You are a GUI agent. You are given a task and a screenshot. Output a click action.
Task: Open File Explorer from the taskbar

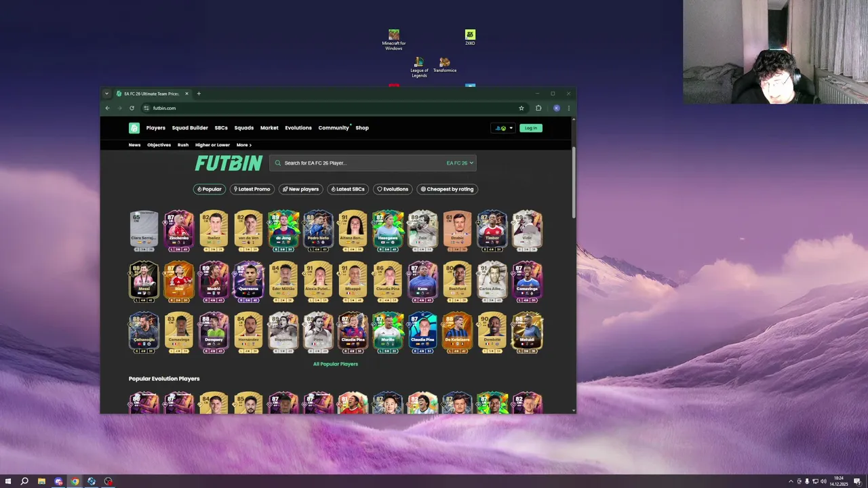coord(41,481)
